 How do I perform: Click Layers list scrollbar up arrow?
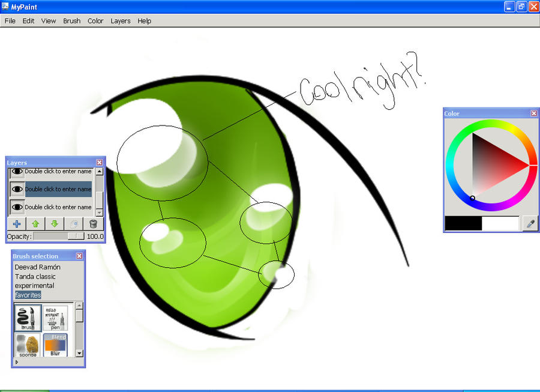(x=99, y=172)
